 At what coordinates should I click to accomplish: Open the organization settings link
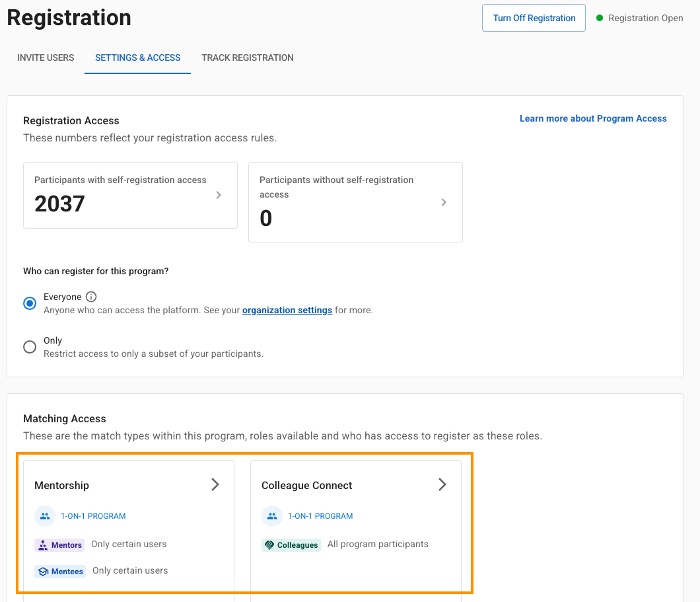287,310
